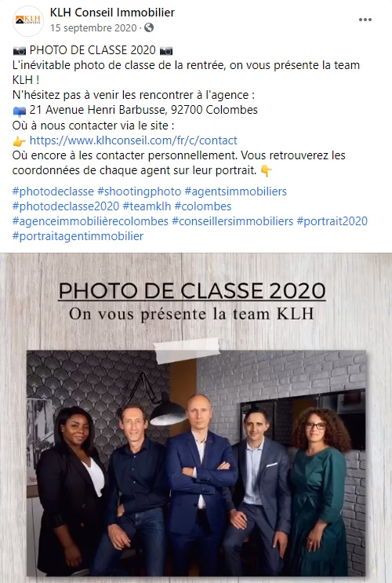Open the #agentsimmobiliers hashtag
The width and height of the screenshot is (392, 583).
[x=235, y=191]
